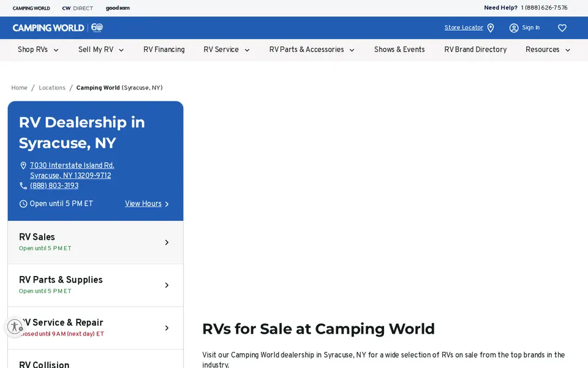Click the clock icon beside Open until 5 PM
This screenshot has height=368, width=588.
23,204
